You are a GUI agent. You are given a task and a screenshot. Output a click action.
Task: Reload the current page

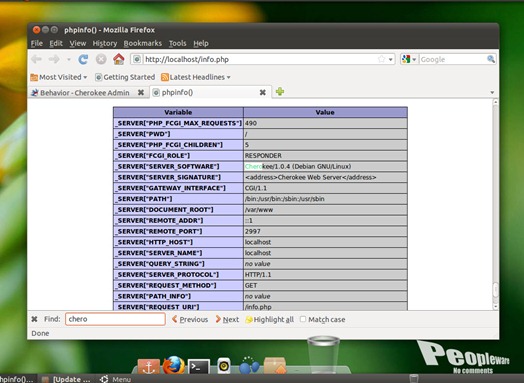point(83,59)
